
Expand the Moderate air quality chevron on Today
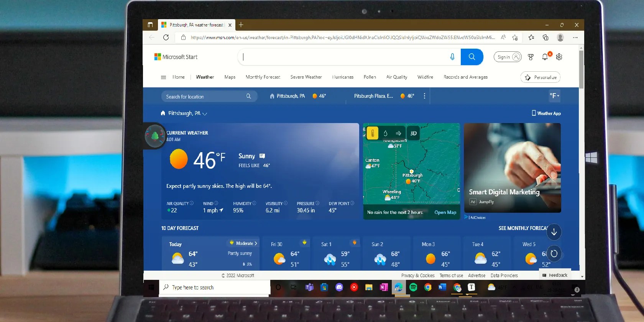click(x=256, y=243)
